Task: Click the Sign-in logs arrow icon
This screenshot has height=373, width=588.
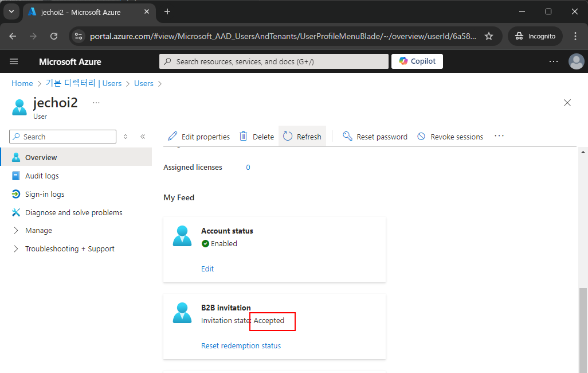Action: click(15, 194)
